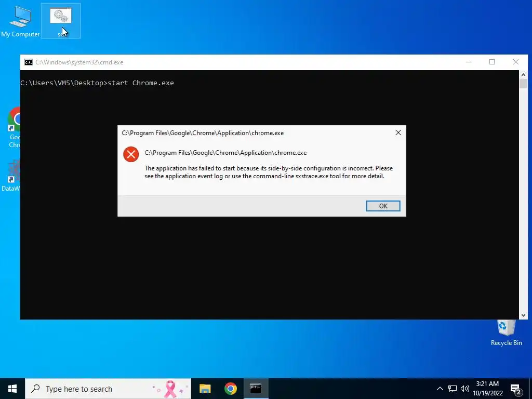Viewport: 532px width, 399px height.
Task: Click the cmd scrollbar down arrow
Action: (x=523, y=315)
